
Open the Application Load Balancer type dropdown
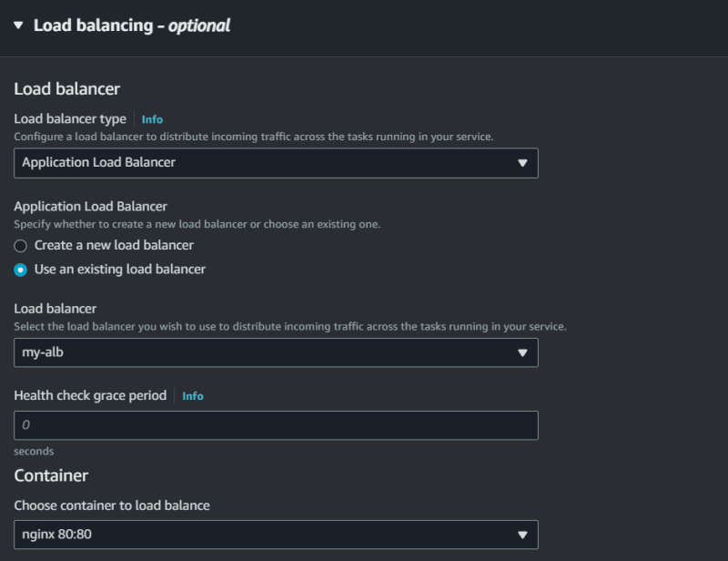[276, 163]
